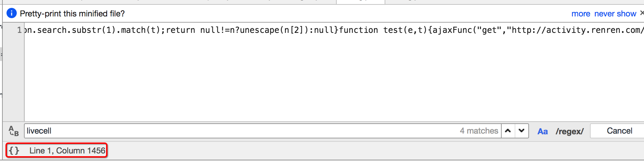Click the Line 1, Column 1456 status
Image resolution: width=644 pixels, height=161 pixels.
pyautogui.click(x=67, y=151)
